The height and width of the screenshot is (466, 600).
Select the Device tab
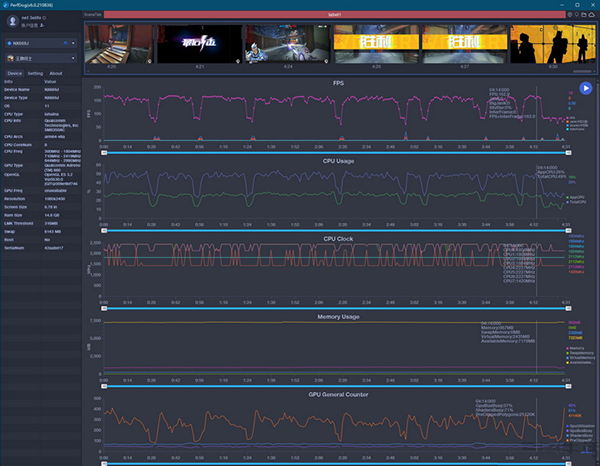pos(14,73)
